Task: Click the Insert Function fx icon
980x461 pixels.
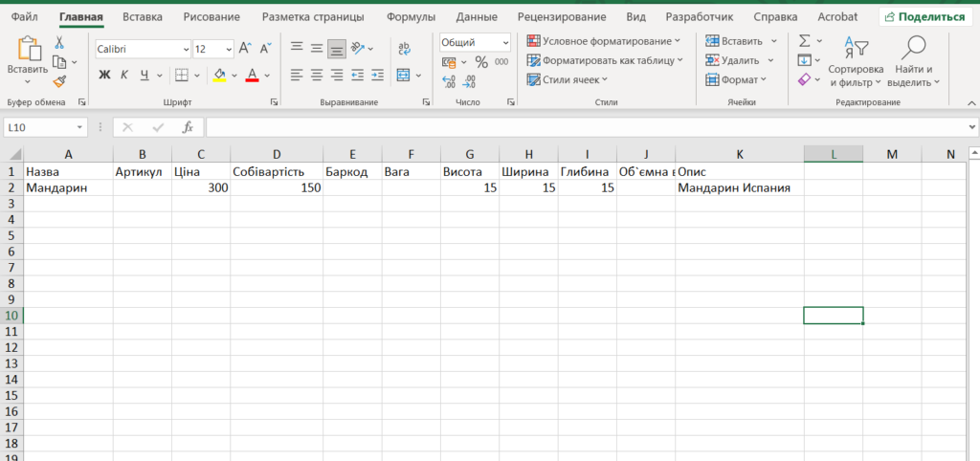Action: click(x=188, y=127)
